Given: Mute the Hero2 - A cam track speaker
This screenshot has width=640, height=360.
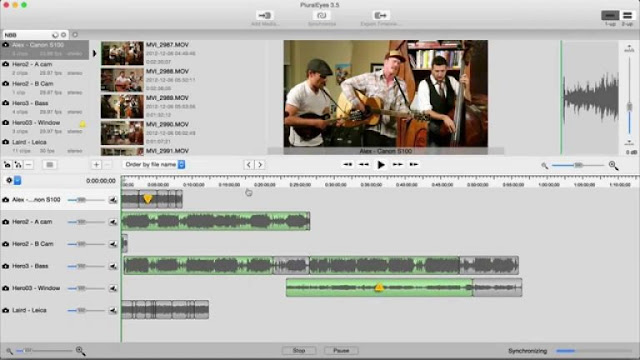Looking at the screenshot, I should [113, 222].
